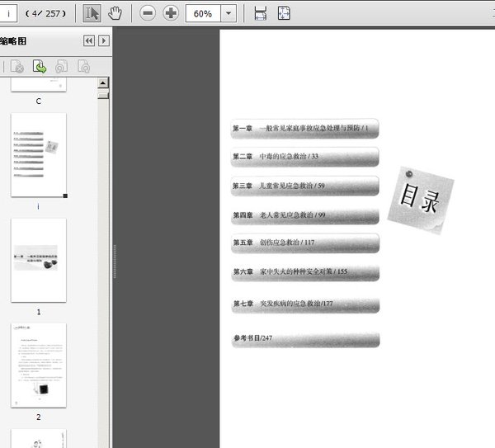The height and width of the screenshot is (448, 495).
Task: Click chapter four entry 第四章 / 99
Action: 304,215
